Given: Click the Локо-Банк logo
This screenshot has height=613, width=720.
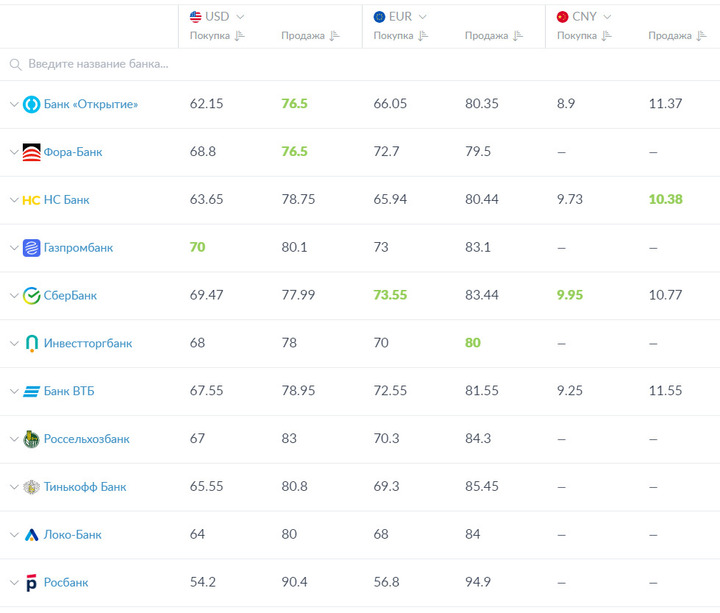Looking at the screenshot, I should pos(32,535).
